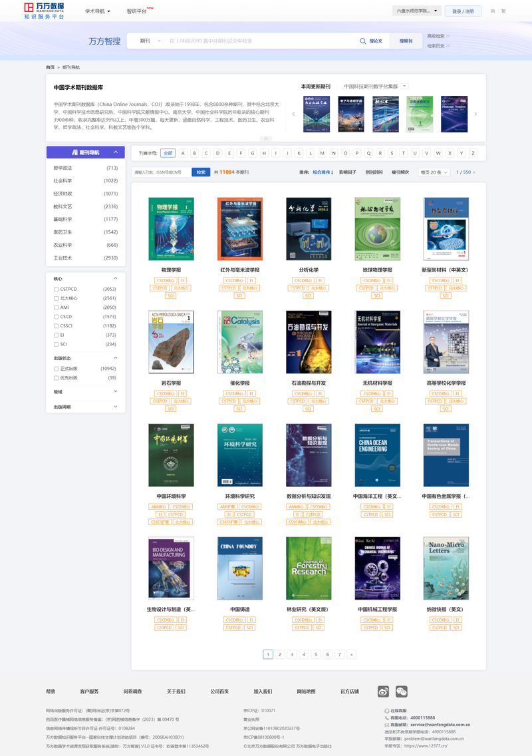
Task: Open China Foundry journal cover
Action: (240, 568)
